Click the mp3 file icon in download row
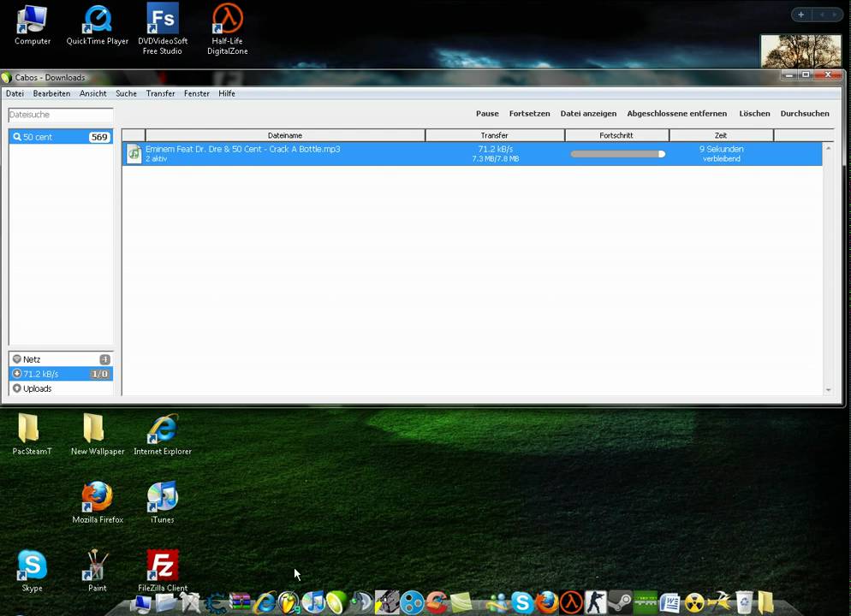 point(134,153)
